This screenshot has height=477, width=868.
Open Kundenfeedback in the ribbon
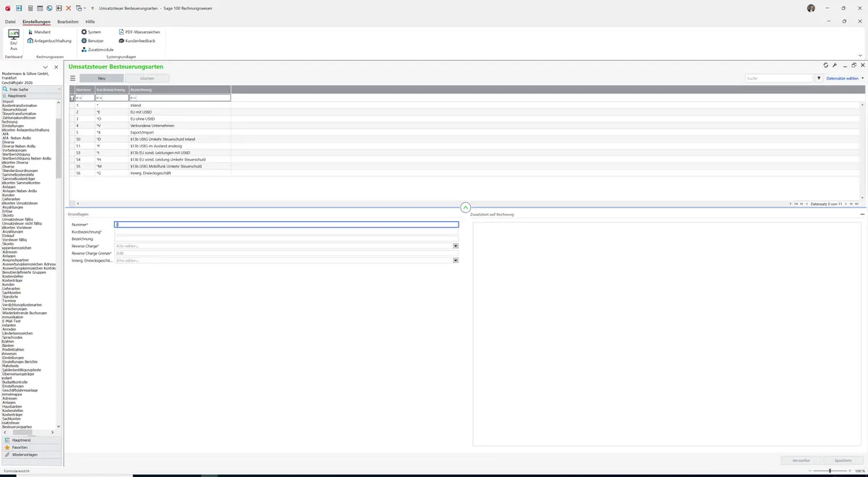(137, 41)
